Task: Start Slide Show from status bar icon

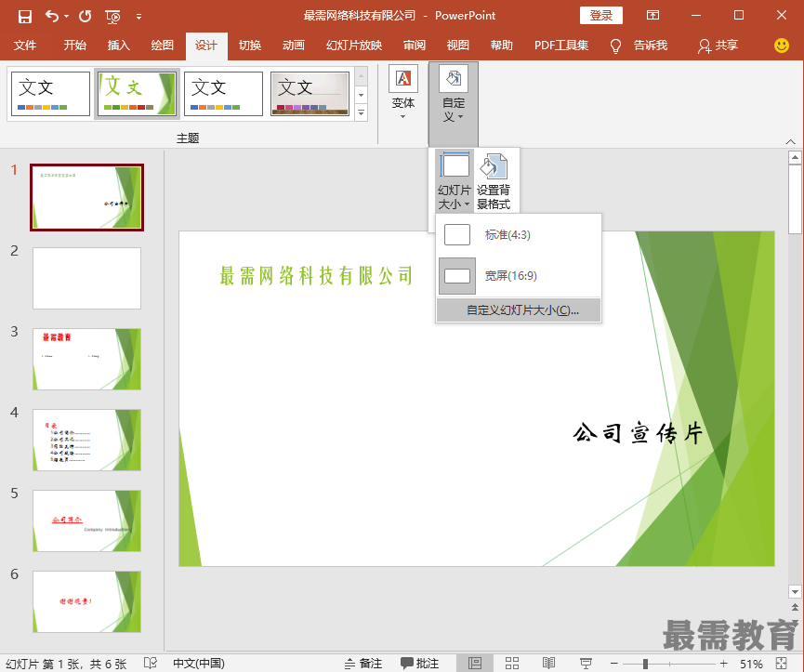Action: point(586,664)
